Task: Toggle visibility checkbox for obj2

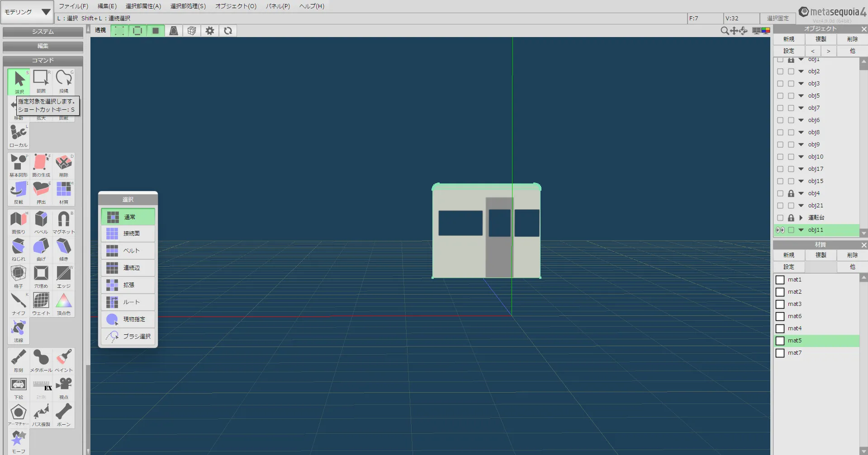Action: pos(780,71)
